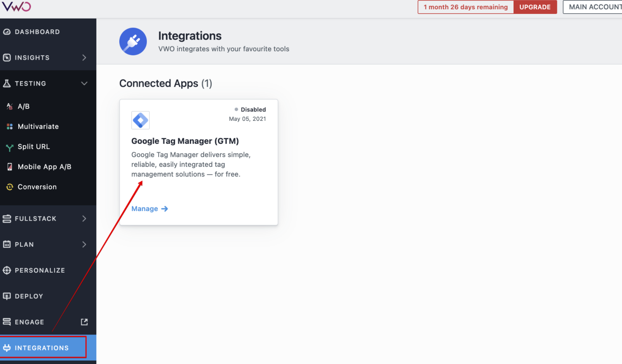
Task: Click the Integrations plug sidebar icon
Action: click(7, 348)
